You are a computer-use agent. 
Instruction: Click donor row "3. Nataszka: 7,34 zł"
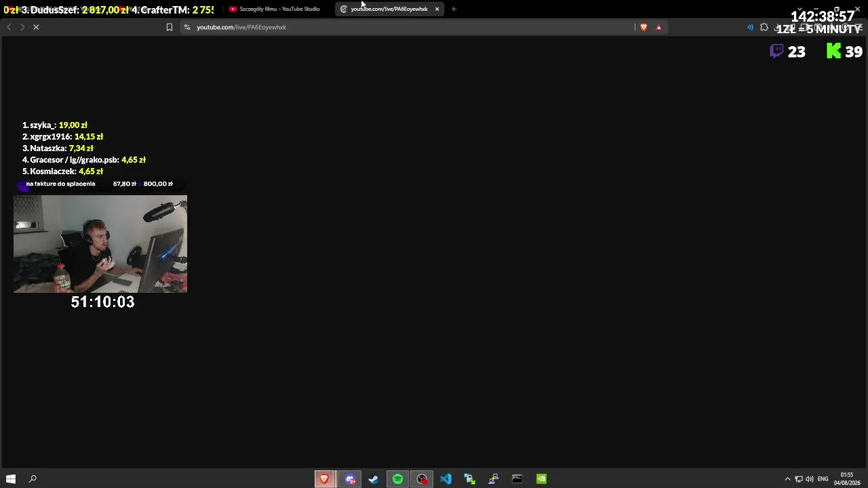click(x=58, y=148)
